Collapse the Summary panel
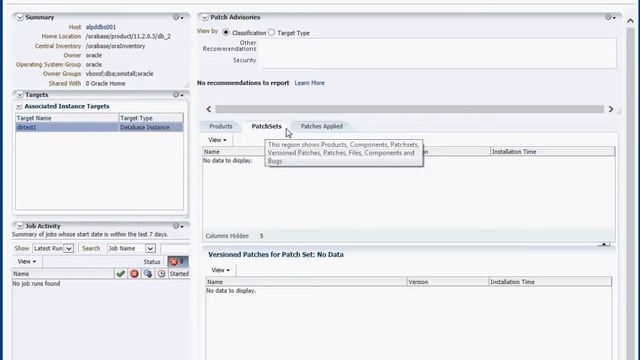This screenshot has height=360, width=640. coord(20,18)
